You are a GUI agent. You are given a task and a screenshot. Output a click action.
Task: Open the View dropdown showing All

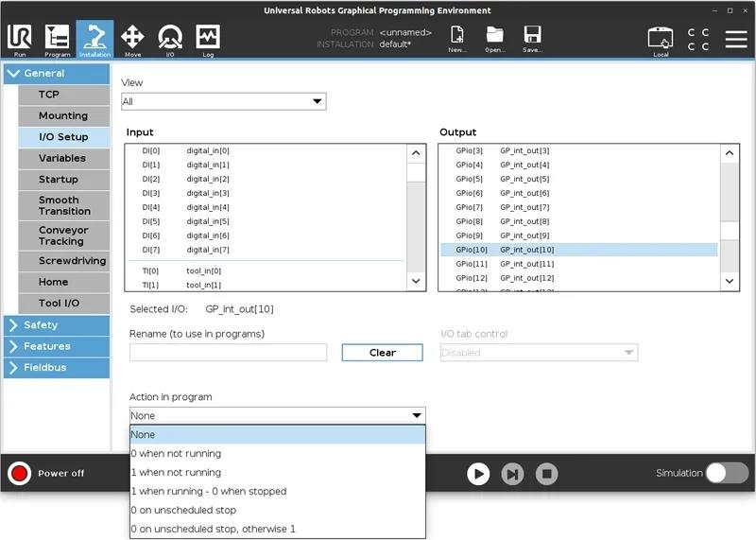point(223,101)
